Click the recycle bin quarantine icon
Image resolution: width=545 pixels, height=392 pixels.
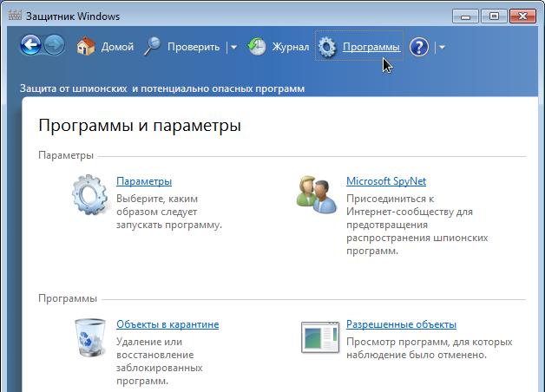click(90, 338)
